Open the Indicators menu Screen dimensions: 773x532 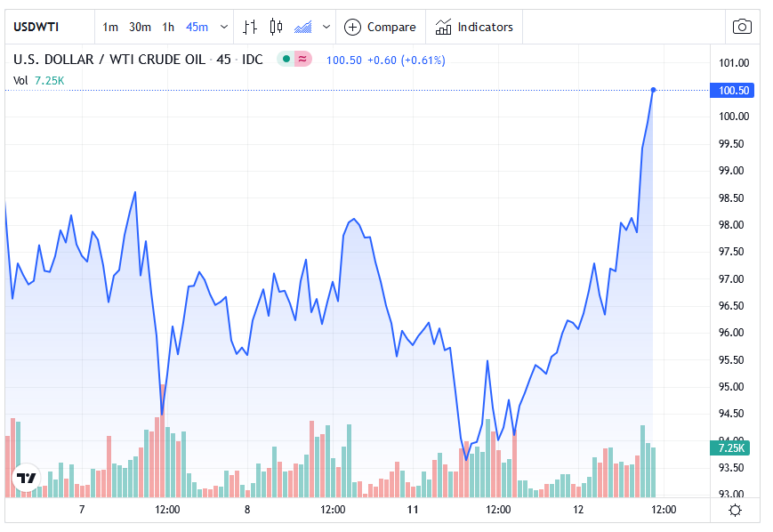[x=474, y=27]
